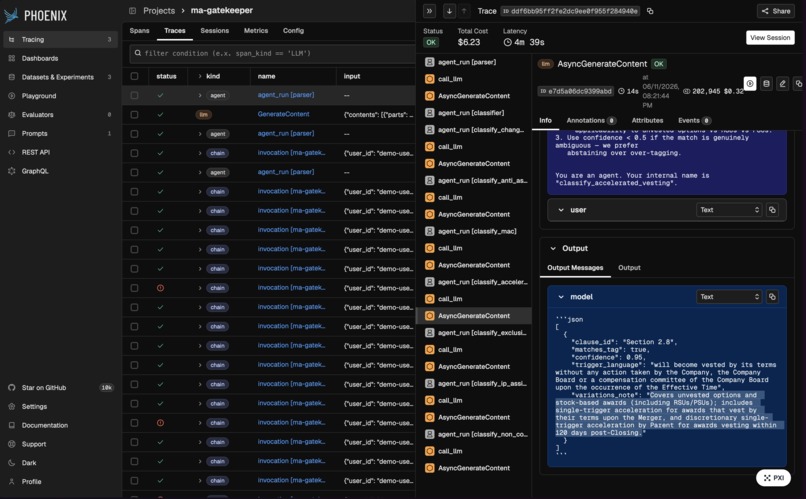Image resolution: width=806 pixels, height=499 pixels.
Task: Click the status column header
Action: point(166,76)
